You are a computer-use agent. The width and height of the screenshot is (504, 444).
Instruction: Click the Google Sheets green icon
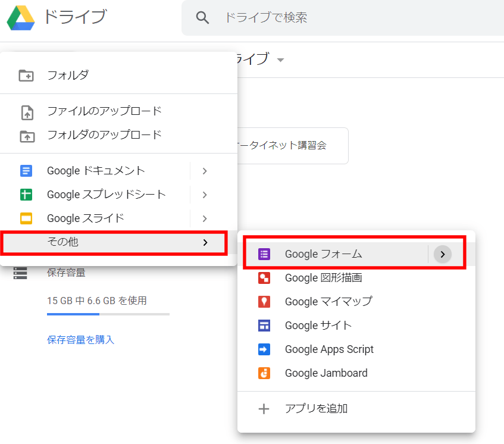(26, 195)
